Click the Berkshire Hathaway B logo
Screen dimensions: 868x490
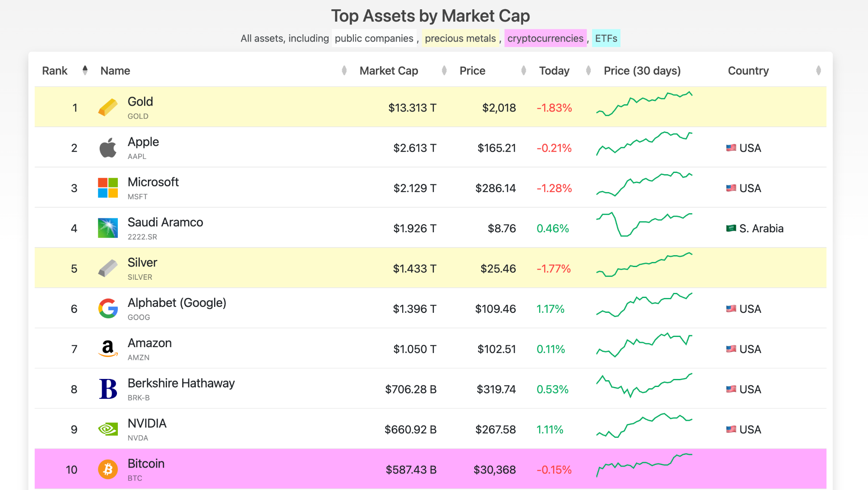tap(108, 389)
